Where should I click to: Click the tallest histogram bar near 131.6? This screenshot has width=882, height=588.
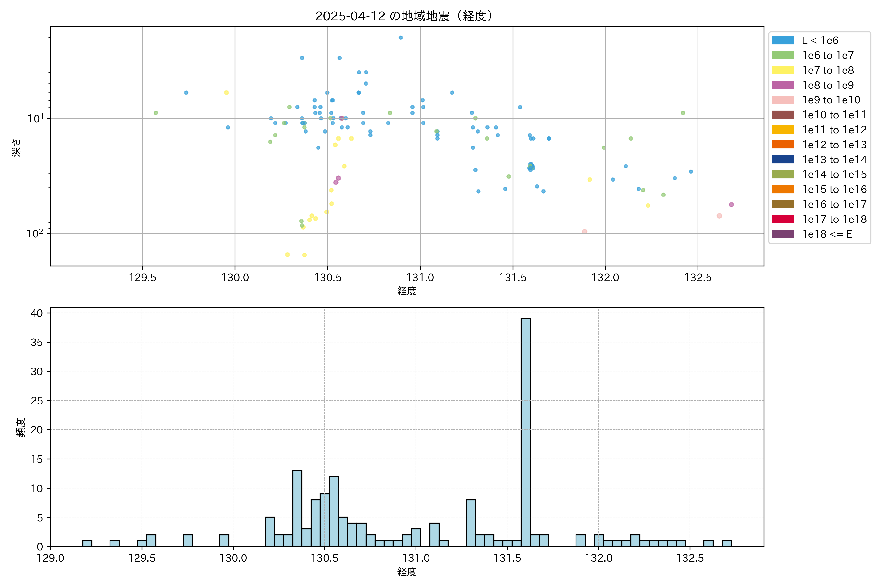click(x=526, y=431)
